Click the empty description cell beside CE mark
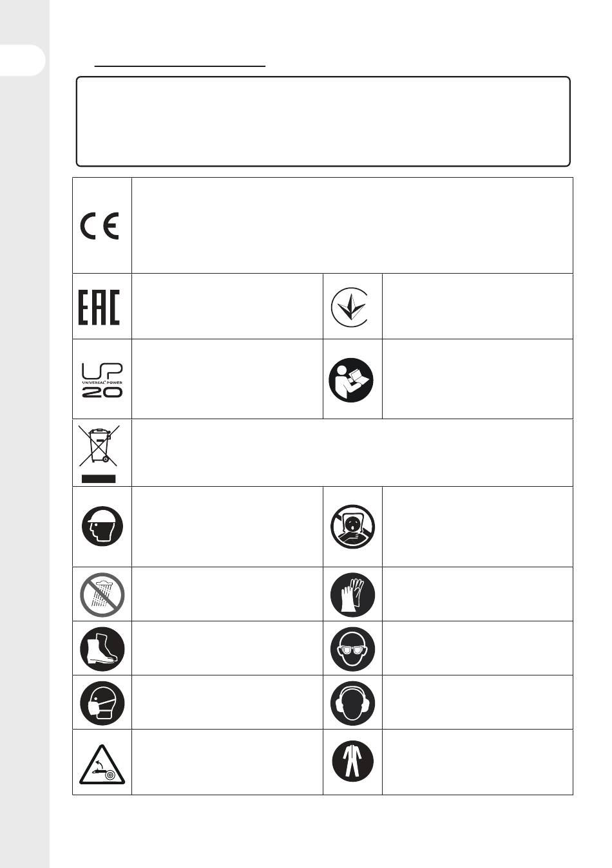 (x=352, y=225)
